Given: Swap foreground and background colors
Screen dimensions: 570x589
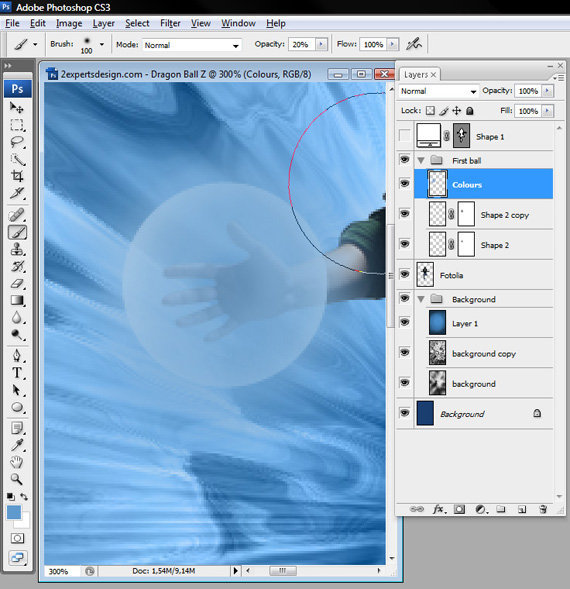Looking at the screenshot, I should pyautogui.click(x=24, y=497).
